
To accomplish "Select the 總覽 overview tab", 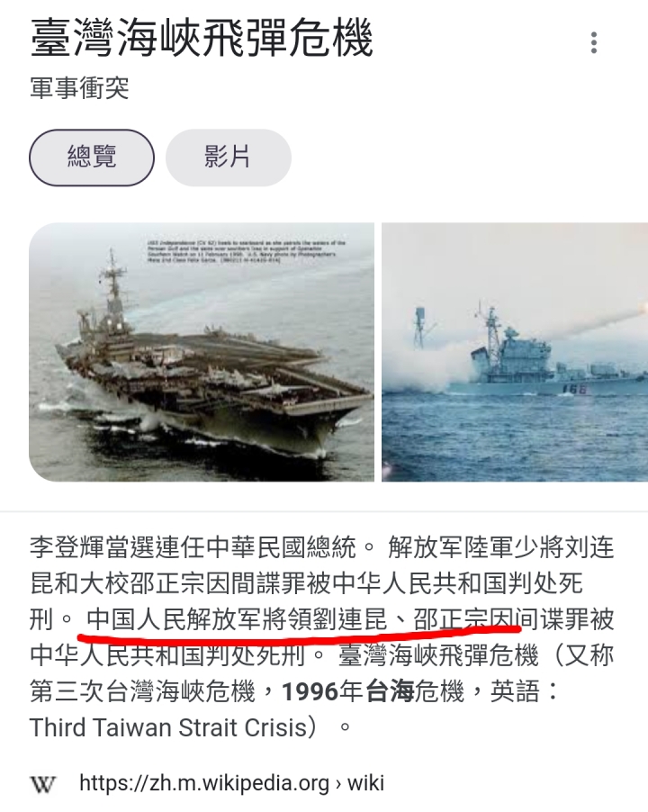I will [92, 158].
